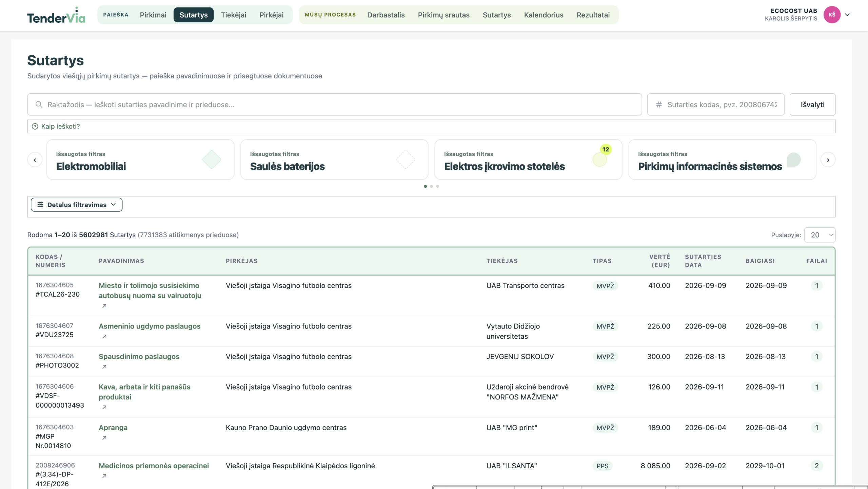
Task: Click the KŠ user avatar
Action: click(x=832, y=15)
